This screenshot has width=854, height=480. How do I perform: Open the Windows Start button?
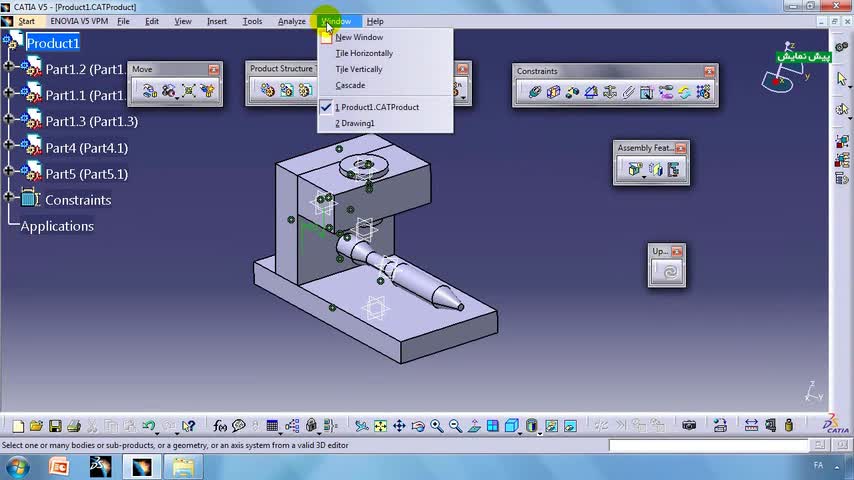click(17, 467)
